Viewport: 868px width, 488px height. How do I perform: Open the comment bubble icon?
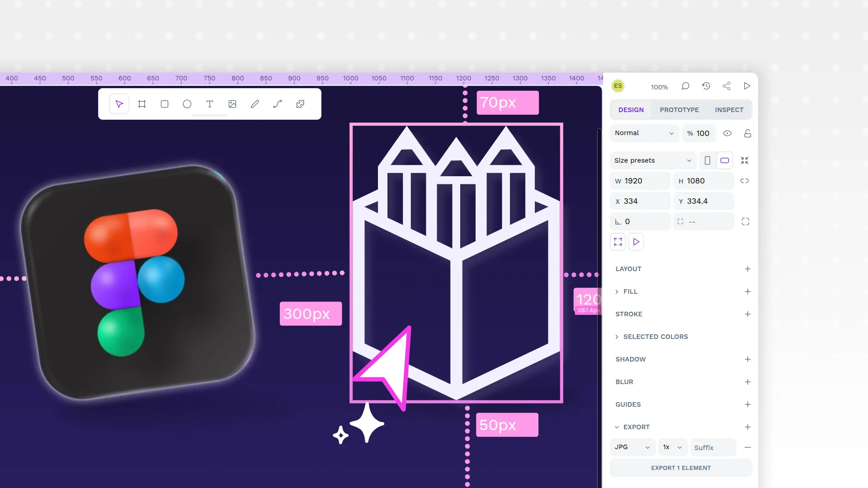(x=685, y=86)
